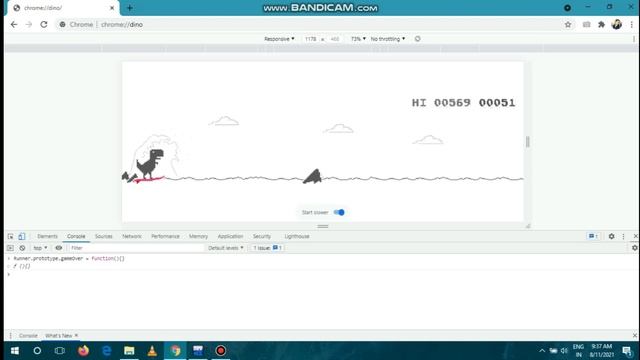Switch to the Security tab
This screenshot has height=360, width=640.
click(x=262, y=236)
